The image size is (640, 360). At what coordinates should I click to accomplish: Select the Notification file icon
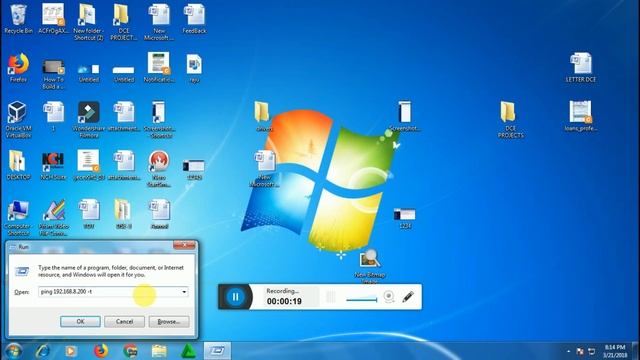(159, 68)
